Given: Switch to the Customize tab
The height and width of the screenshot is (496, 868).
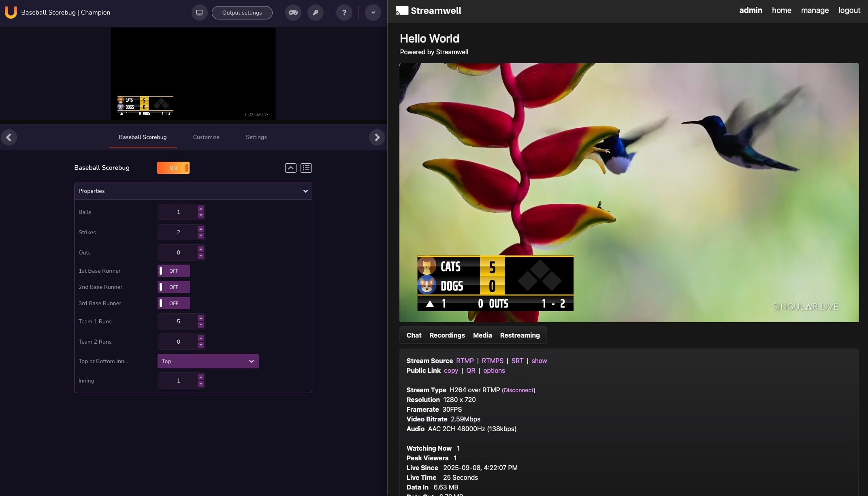Looking at the screenshot, I should coord(206,137).
